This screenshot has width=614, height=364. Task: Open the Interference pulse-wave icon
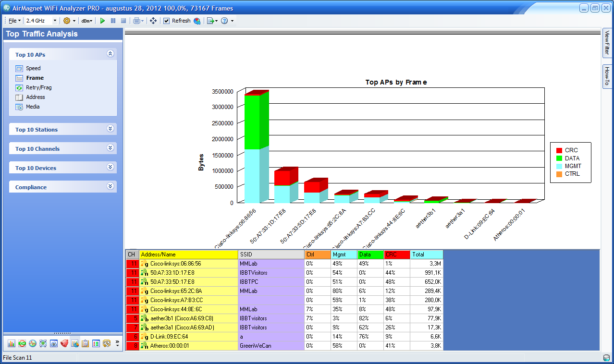(33, 343)
